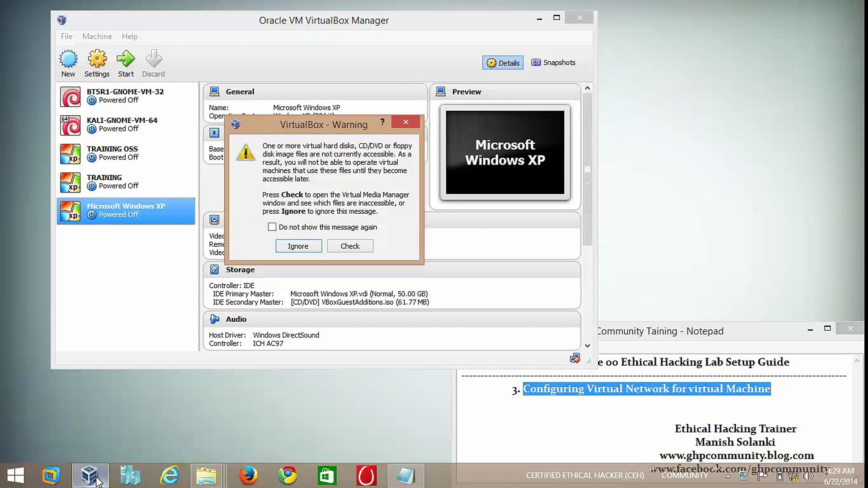Click the Audio section header icon
This screenshot has width=868, height=488.
pos(214,319)
